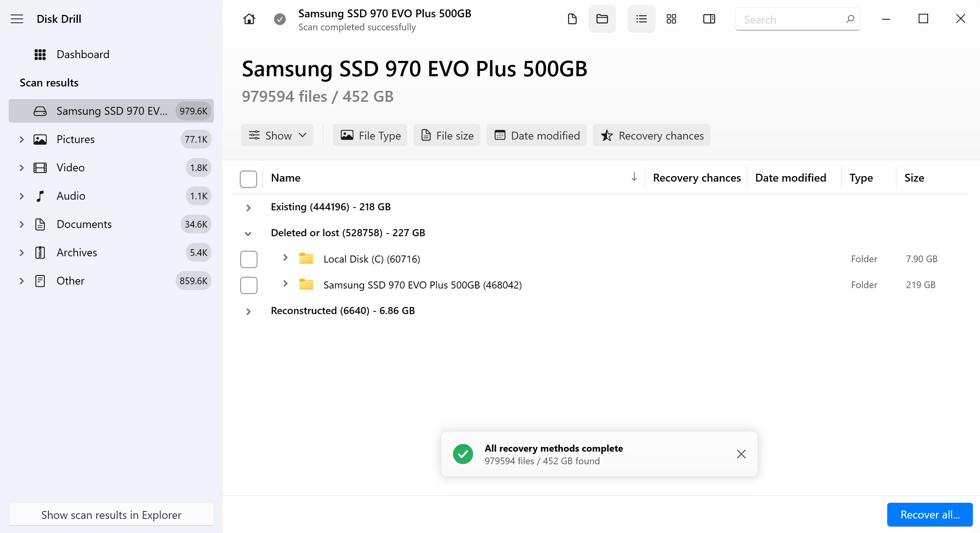Toggle the preview side panel icon
This screenshot has width=980, height=533.
(x=709, y=19)
